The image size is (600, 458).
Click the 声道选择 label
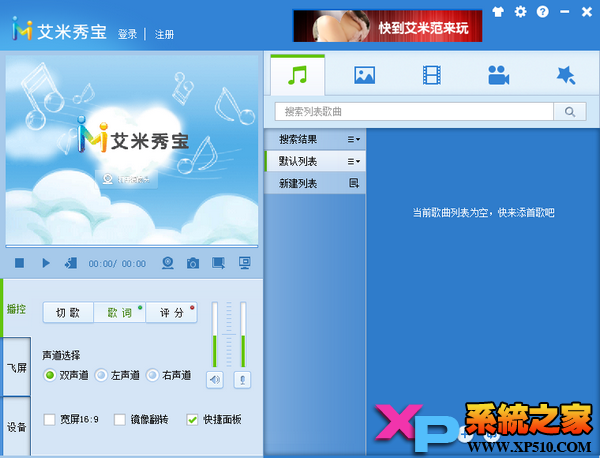[61, 355]
